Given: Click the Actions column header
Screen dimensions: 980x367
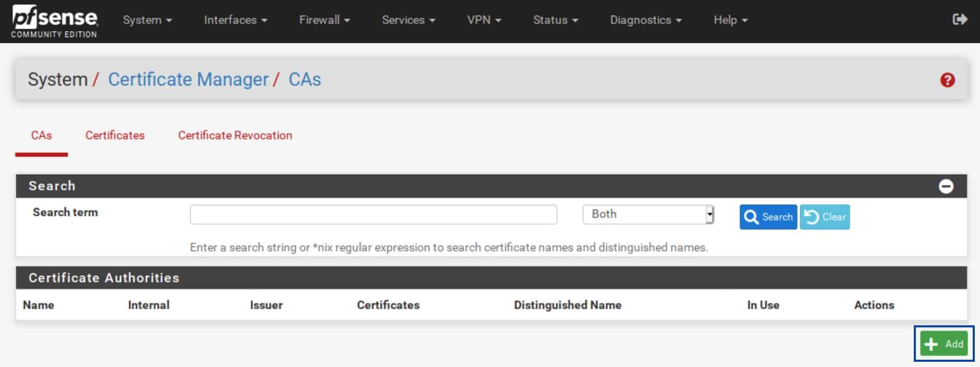Looking at the screenshot, I should point(874,305).
